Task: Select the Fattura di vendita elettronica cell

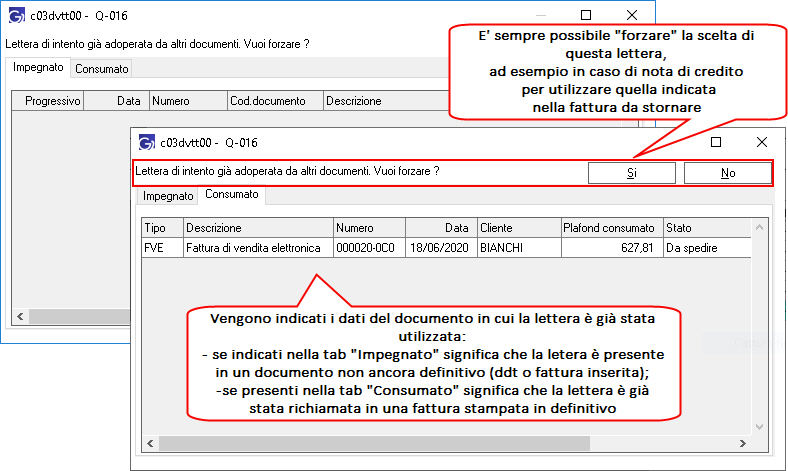Action: [258, 248]
